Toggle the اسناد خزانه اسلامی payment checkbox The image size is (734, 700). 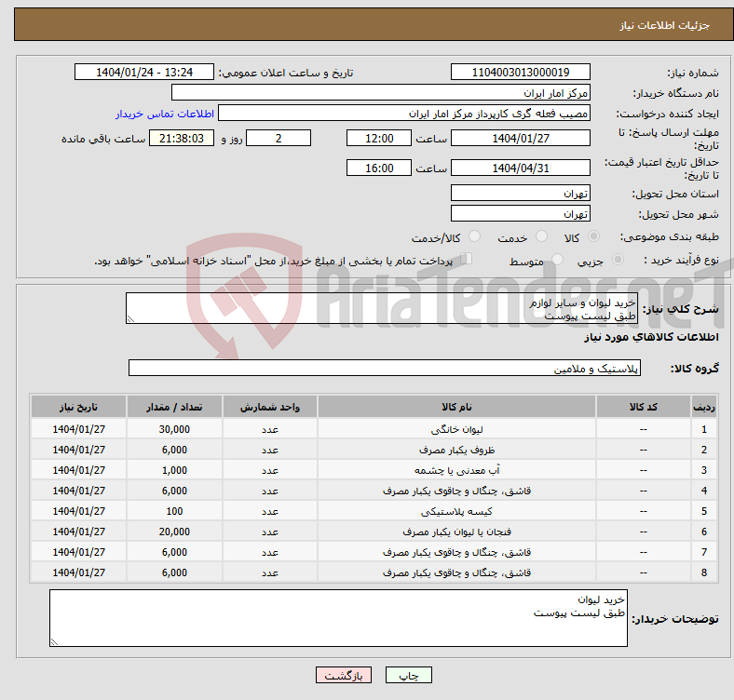(x=467, y=258)
